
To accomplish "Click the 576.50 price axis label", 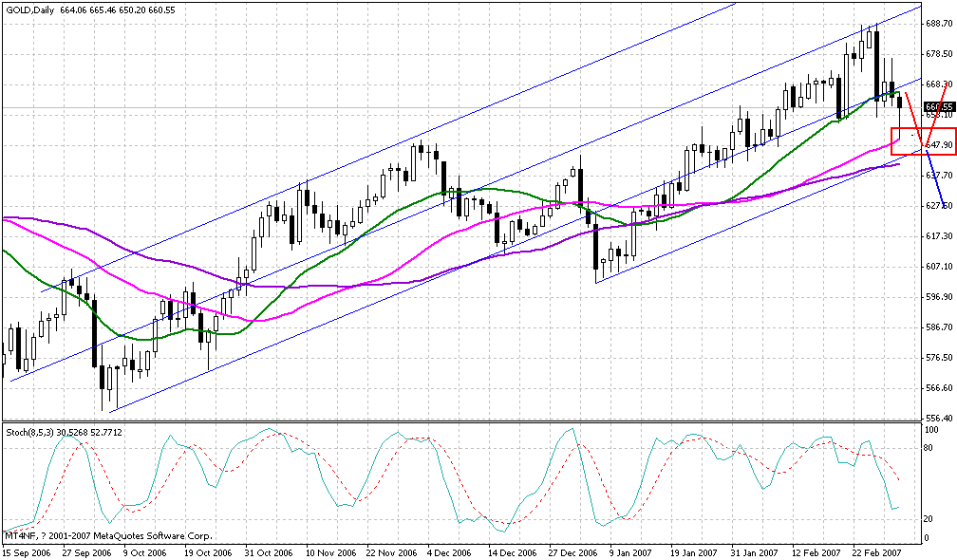I will pyautogui.click(x=939, y=358).
